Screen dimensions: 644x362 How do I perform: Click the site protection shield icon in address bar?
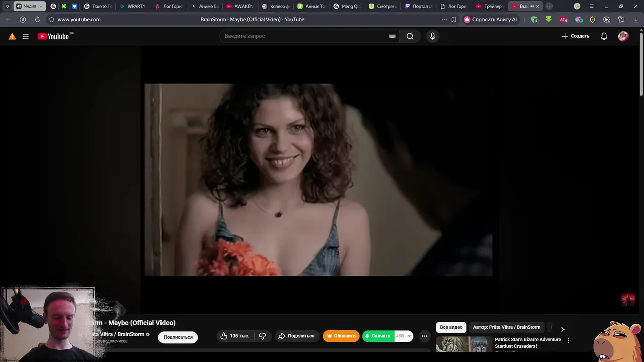coord(51,19)
